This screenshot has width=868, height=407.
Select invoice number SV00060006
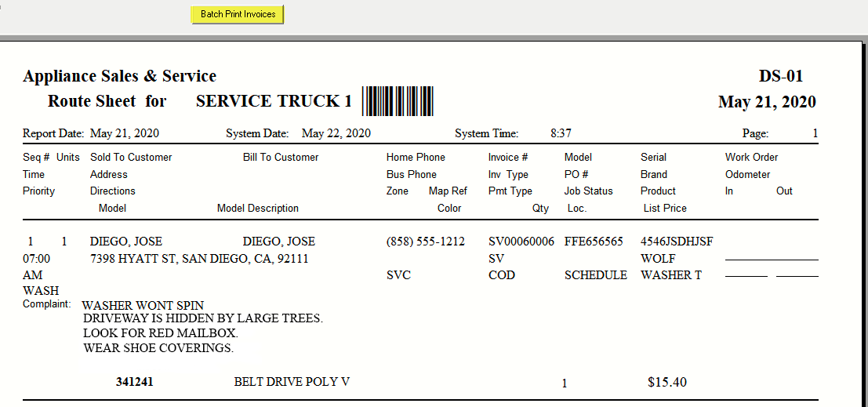pos(521,242)
